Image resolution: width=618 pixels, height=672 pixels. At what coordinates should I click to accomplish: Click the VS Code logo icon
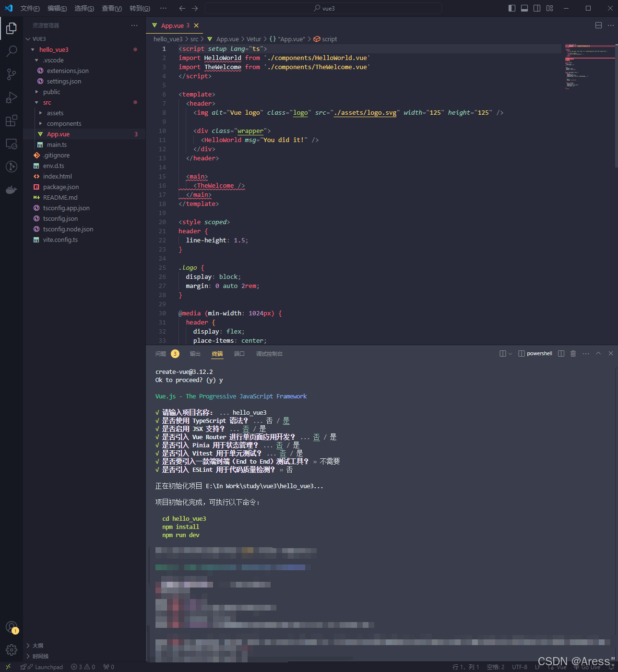click(x=9, y=8)
